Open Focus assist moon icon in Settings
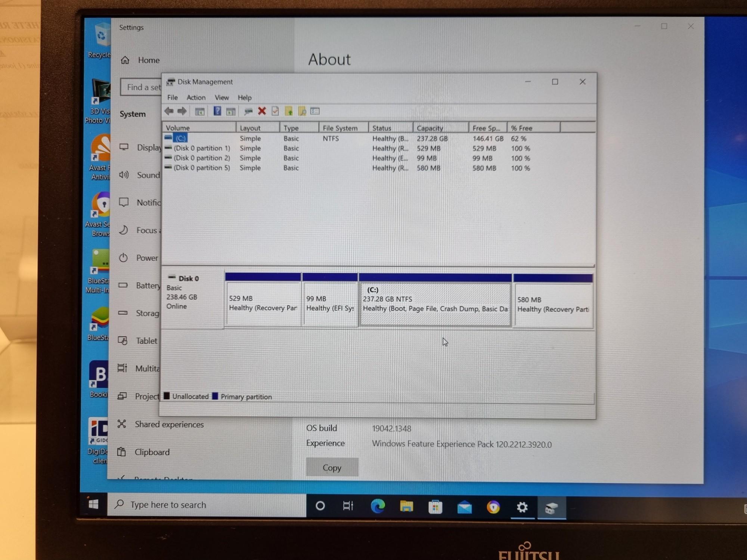This screenshot has width=747, height=560. point(123,230)
